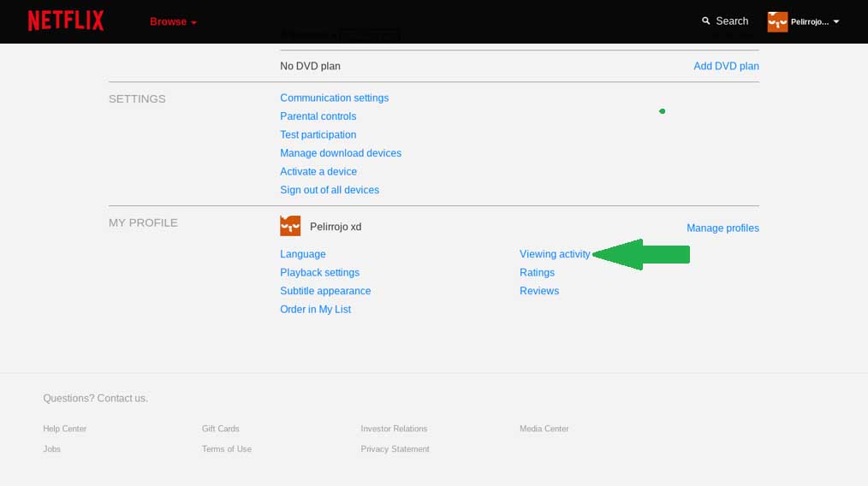The image size is (868, 486).
Task: Click Activate a device link
Action: point(318,172)
